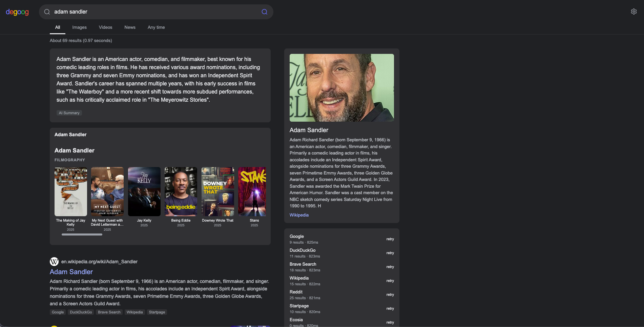644x327 pixels.
Task: Retry the Brave Search engine
Action: click(x=390, y=267)
